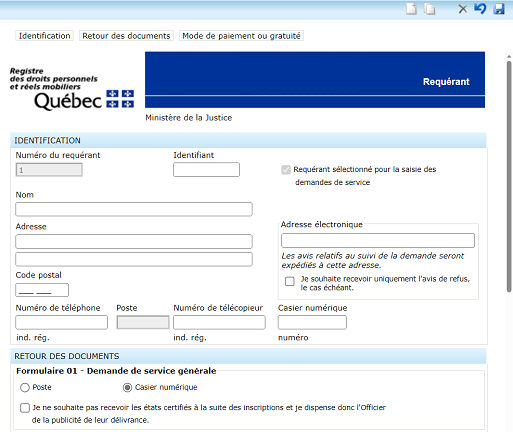Click the Adresse électronique email field

378,240
